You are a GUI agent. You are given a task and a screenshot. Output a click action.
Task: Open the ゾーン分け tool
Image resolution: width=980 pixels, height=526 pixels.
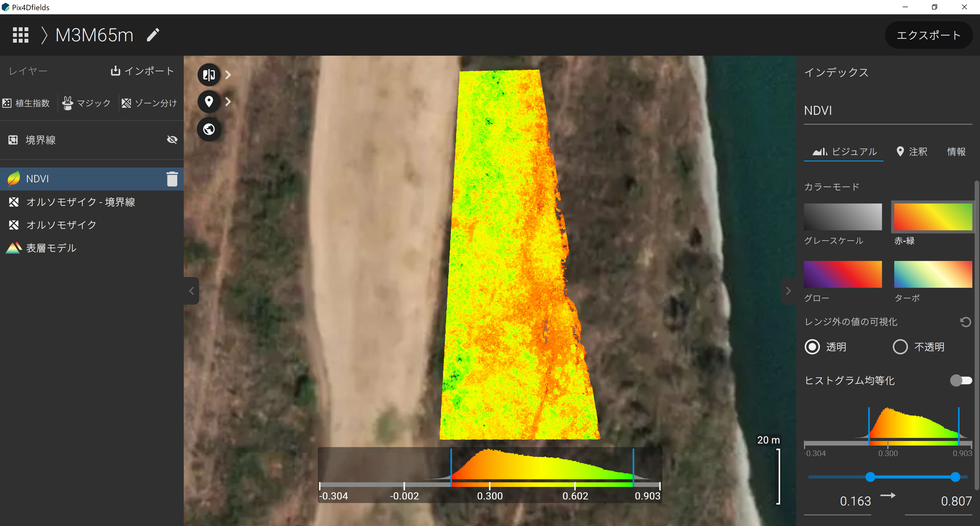pos(149,103)
